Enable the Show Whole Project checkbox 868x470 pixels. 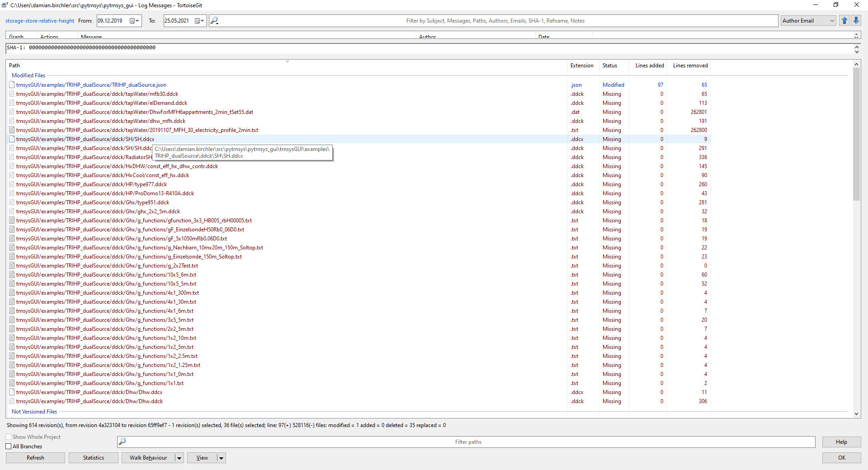(x=8, y=437)
